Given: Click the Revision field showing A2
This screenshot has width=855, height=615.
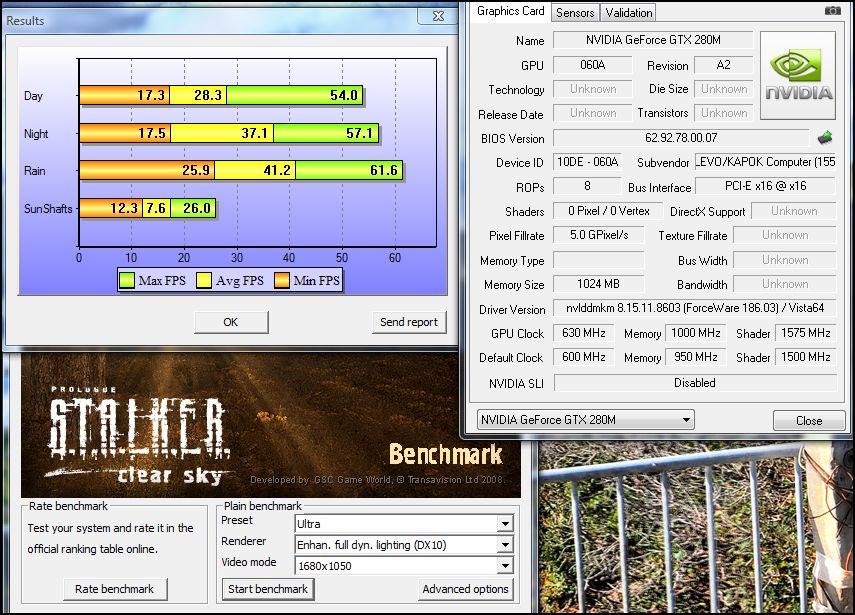Looking at the screenshot, I should (723, 65).
